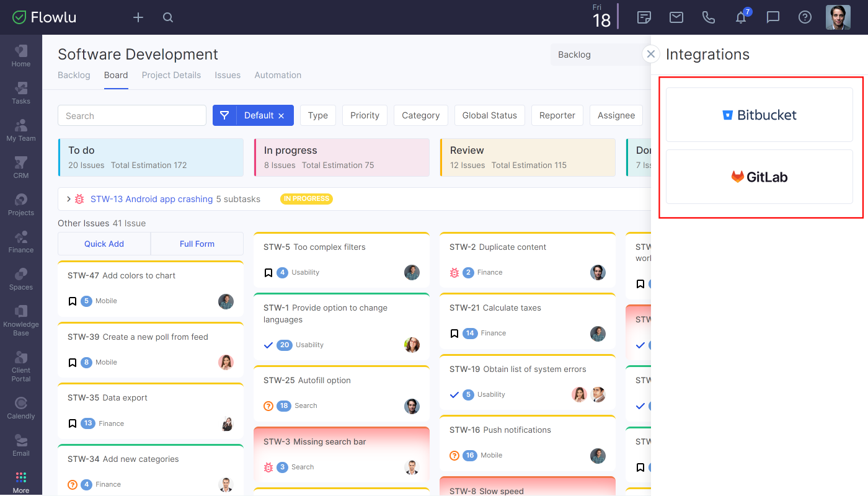The image size is (868, 496).
Task: Open the Automation tab
Action: click(x=278, y=75)
